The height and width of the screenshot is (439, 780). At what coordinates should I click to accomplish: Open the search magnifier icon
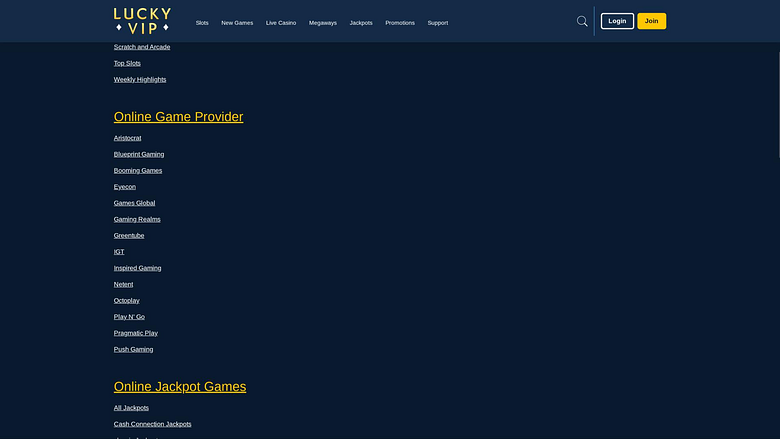pyautogui.click(x=582, y=21)
